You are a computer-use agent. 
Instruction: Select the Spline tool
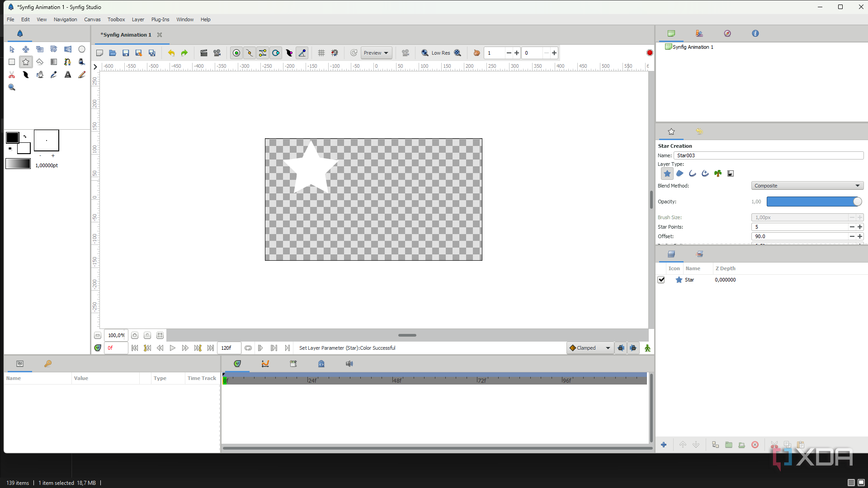[x=68, y=62]
